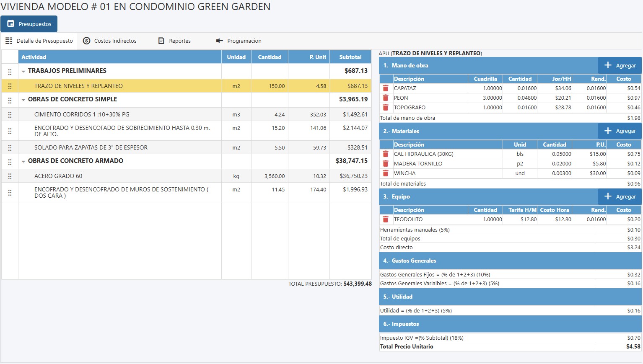Click CAPATAZ Jor/HH value $34.06
Viewport: 643px width, 364px height.
tap(555, 88)
